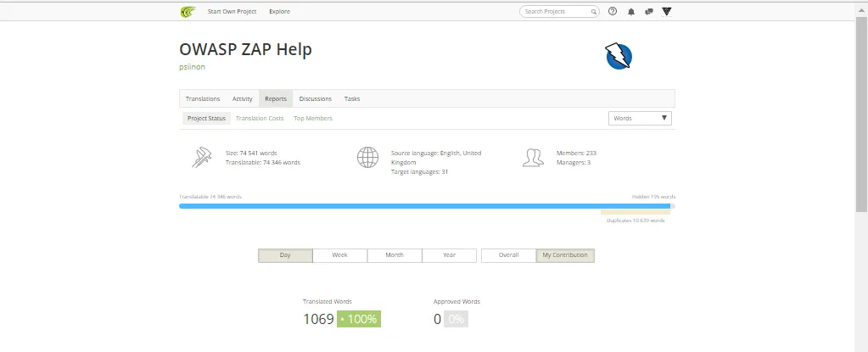Image resolution: width=868 pixels, height=352 pixels.
Task: Click the OWASP ZAP lightning logo
Action: pyautogui.click(x=619, y=55)
